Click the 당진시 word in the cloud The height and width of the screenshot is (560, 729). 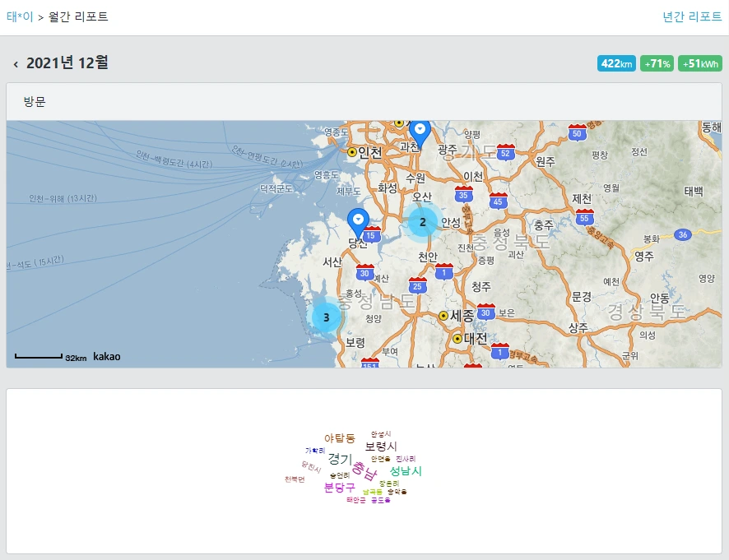(x=311, y=466)
